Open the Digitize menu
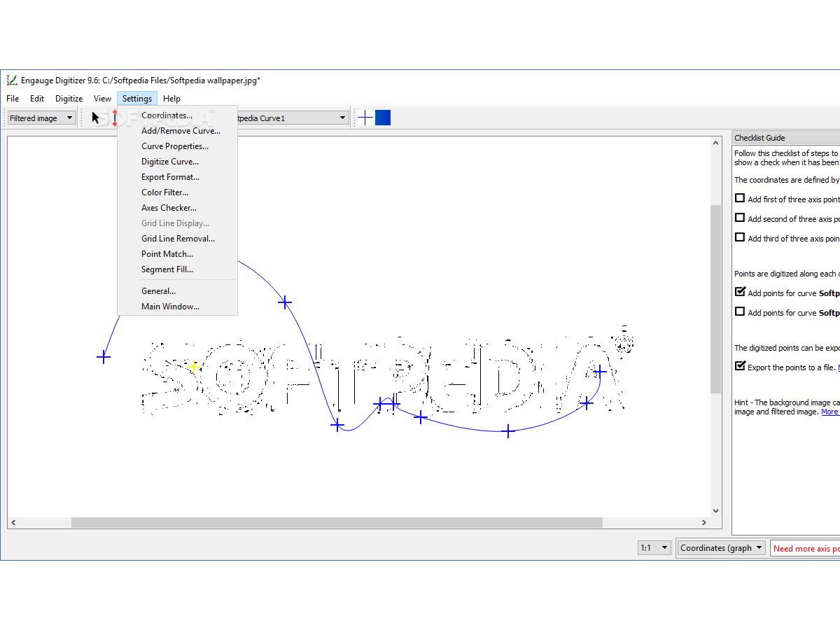The width and height of the screenshot is (840, 630). pyautogui.click(x=69, y=99)
